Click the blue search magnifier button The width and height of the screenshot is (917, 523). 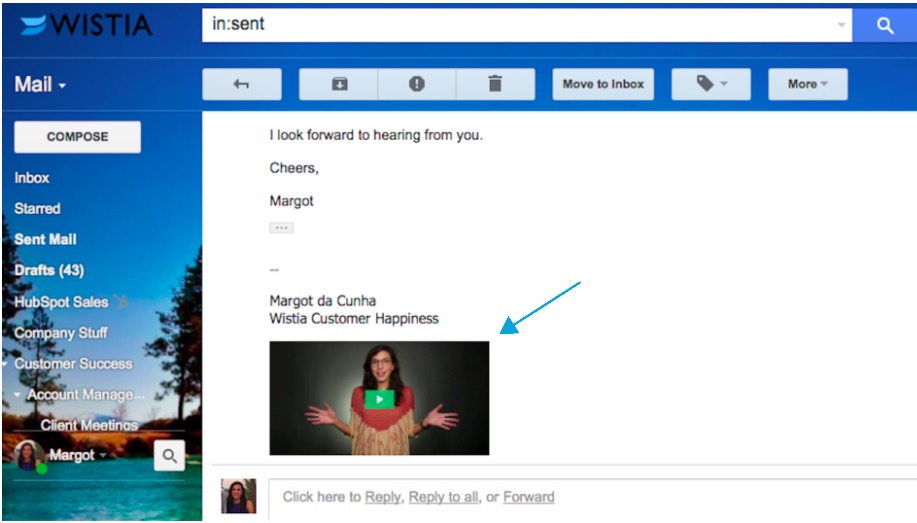[x=884, y=25]
